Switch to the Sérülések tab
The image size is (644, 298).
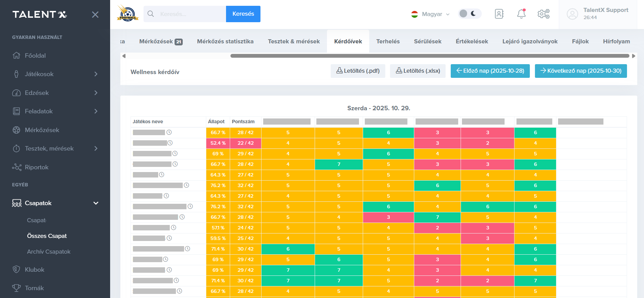click(428, 41)
